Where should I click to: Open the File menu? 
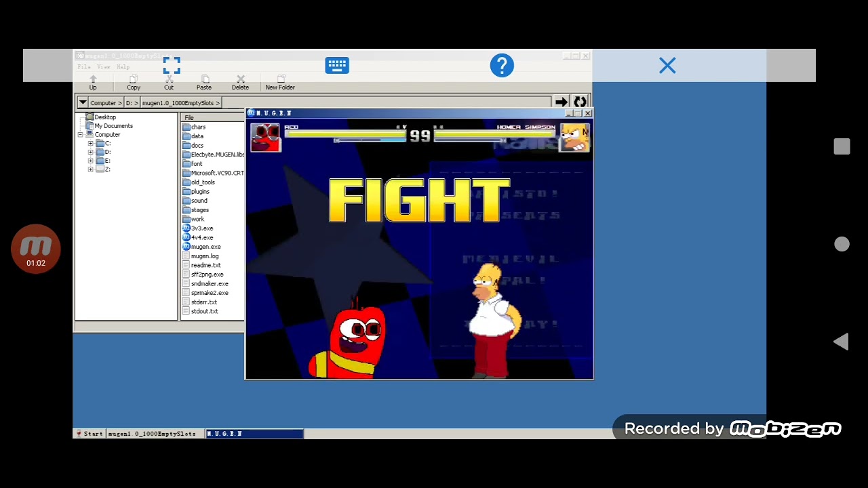coord(84,67)
